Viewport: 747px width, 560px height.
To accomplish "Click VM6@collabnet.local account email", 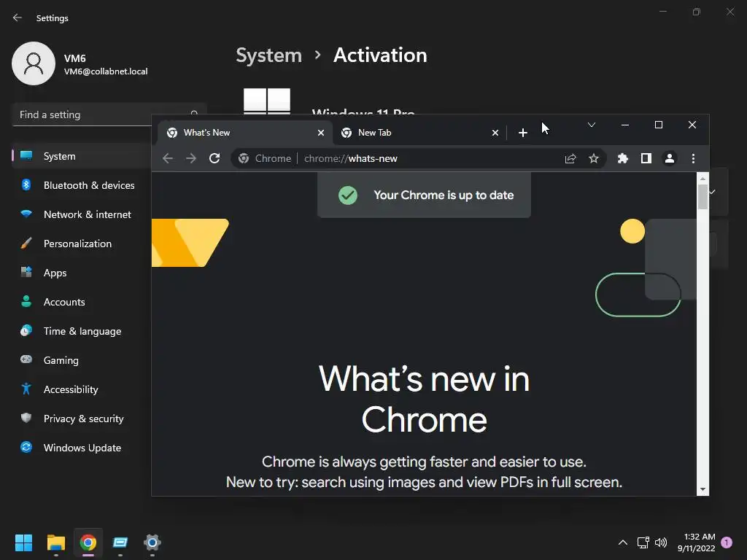I will pos(106,71).
